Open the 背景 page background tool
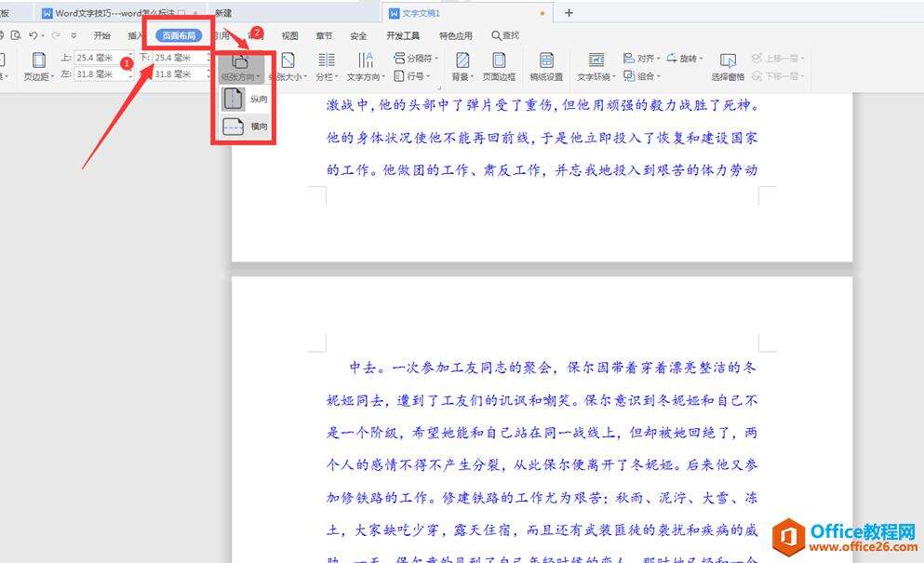Image resolution: width=924 pixels, height=563 pixels. point(460,66)
